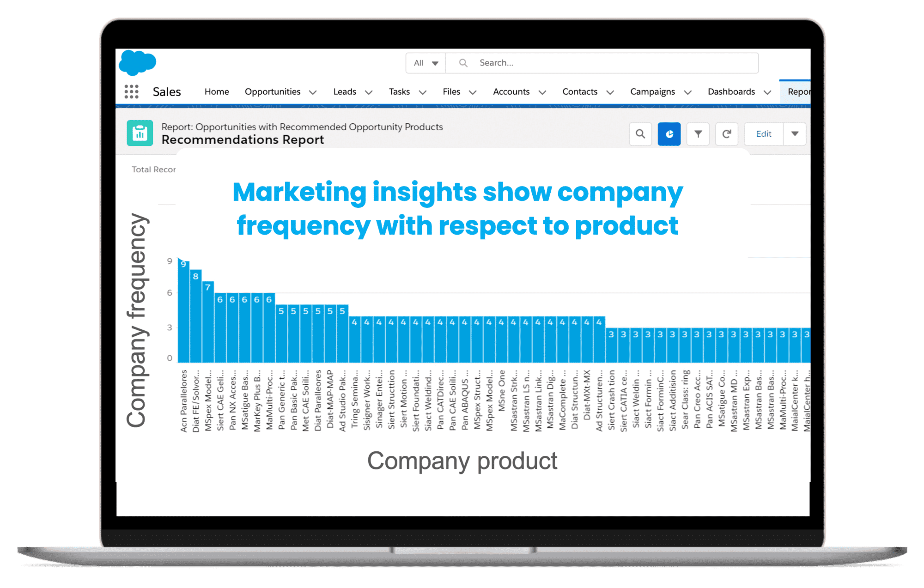Click the Siert Crash tion axis label
The height and width of the screenshot is (588, 924).
coord(611,400)
